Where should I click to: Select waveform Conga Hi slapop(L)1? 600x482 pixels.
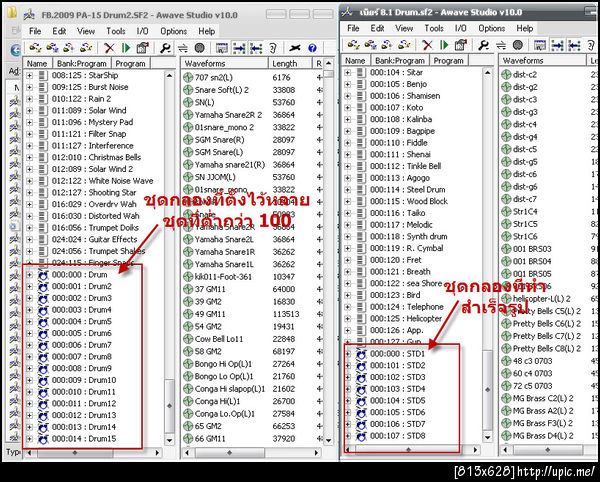click(230, 389)
